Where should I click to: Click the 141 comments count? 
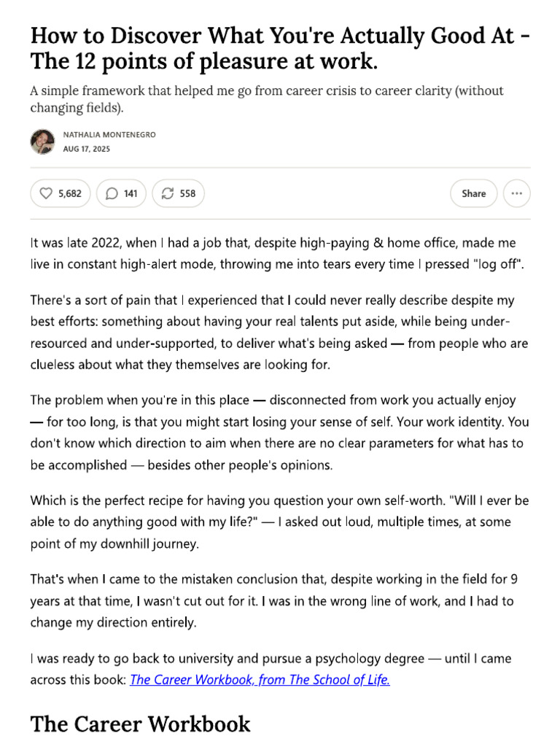click(131, 193)
